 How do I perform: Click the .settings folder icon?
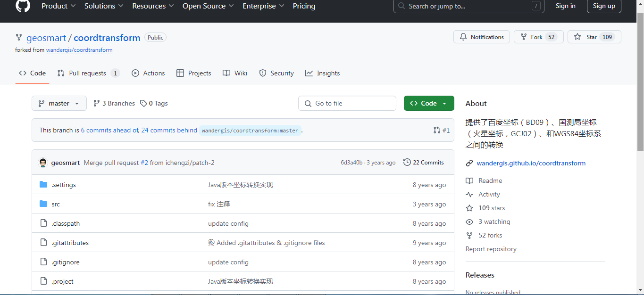(x=43, y=184)
